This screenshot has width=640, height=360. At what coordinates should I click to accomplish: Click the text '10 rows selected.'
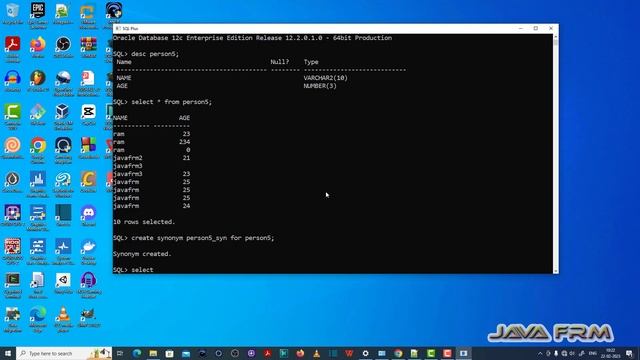pos(144,222)
